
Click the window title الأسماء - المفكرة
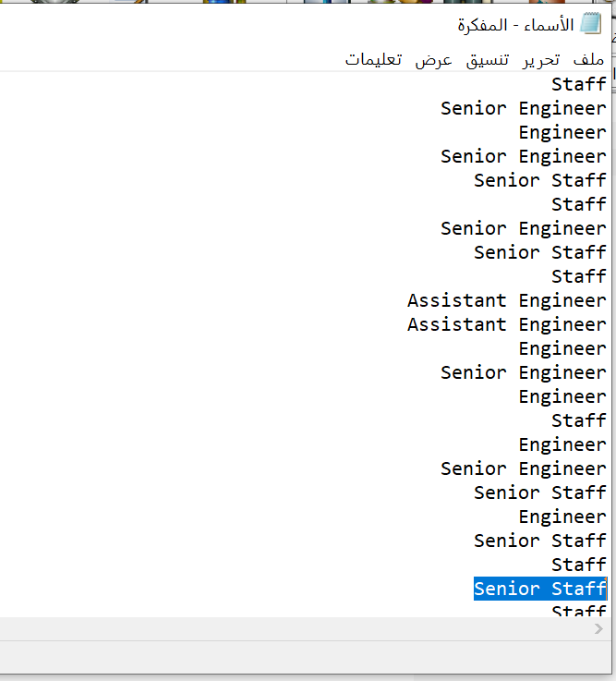point(515,25)
